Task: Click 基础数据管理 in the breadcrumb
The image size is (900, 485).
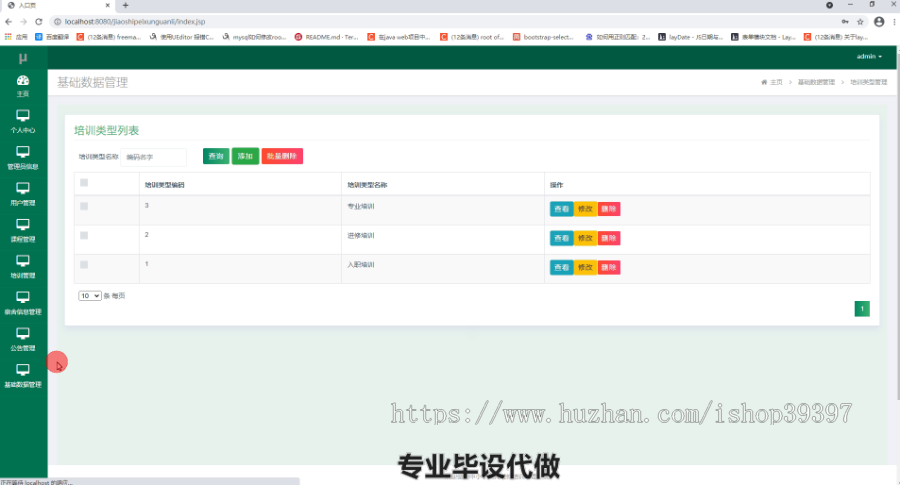Action: 816,82
